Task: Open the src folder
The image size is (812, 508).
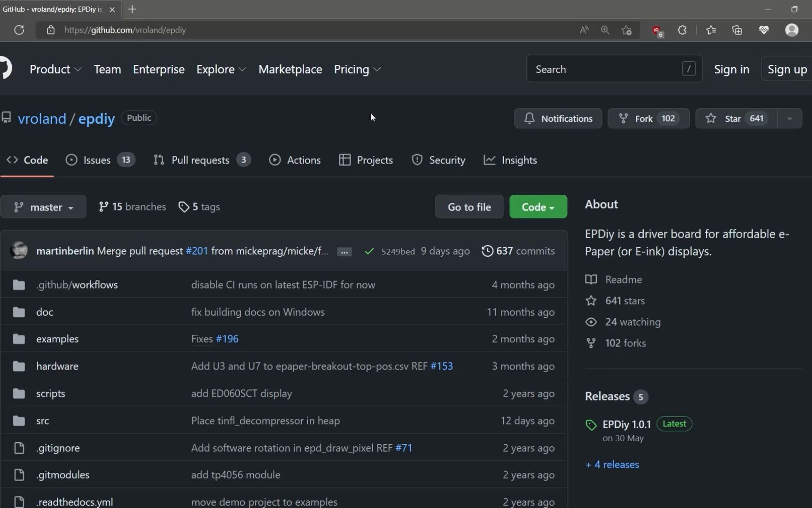Action: pos(42,421)
